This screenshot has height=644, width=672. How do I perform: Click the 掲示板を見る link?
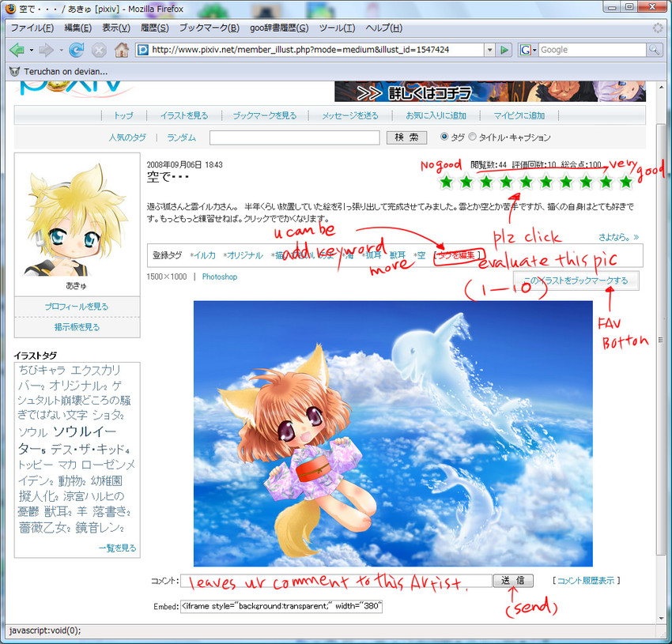click(77, 327)
